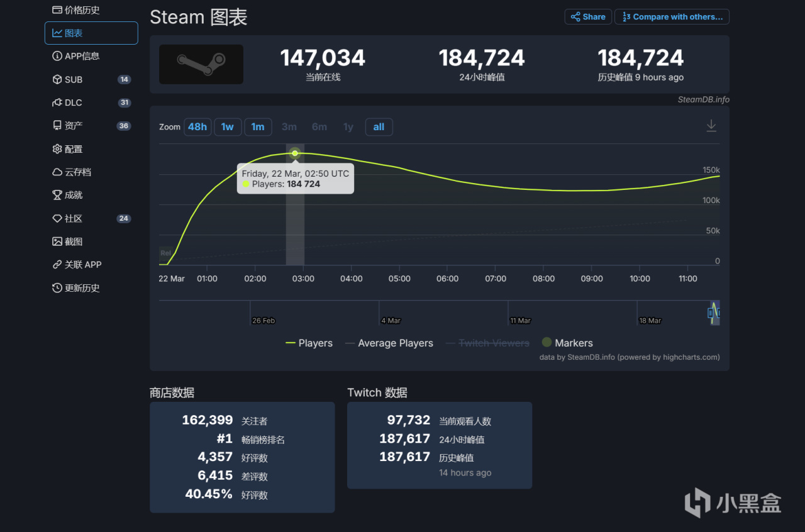
Task: Open the 截图 screenshots section
Action: point(68,241)
